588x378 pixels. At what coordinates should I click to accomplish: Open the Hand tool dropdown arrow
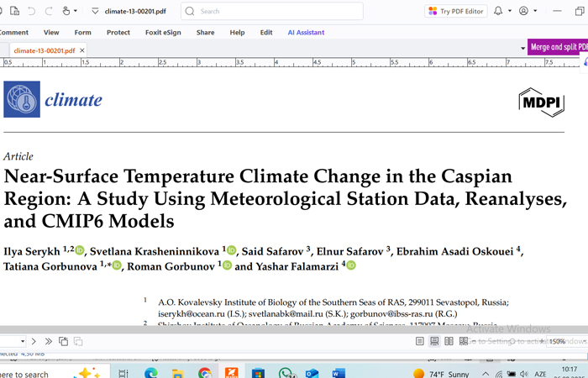pyautogui.click(x=76, y=11)
